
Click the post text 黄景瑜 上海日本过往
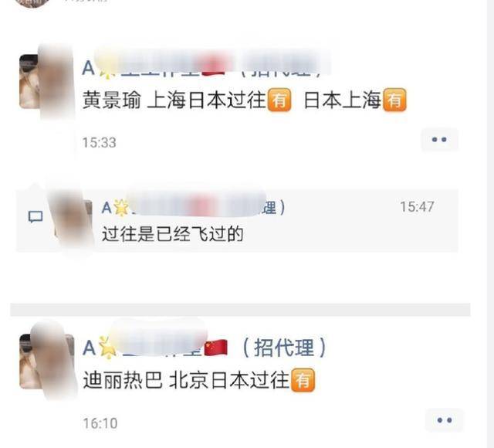click(x=174, y=100)
